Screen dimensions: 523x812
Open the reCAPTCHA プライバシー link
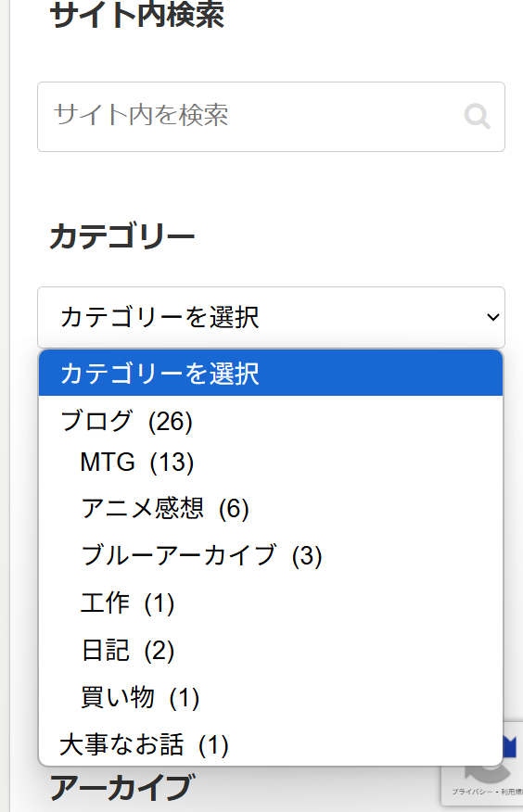click(473, 792)
